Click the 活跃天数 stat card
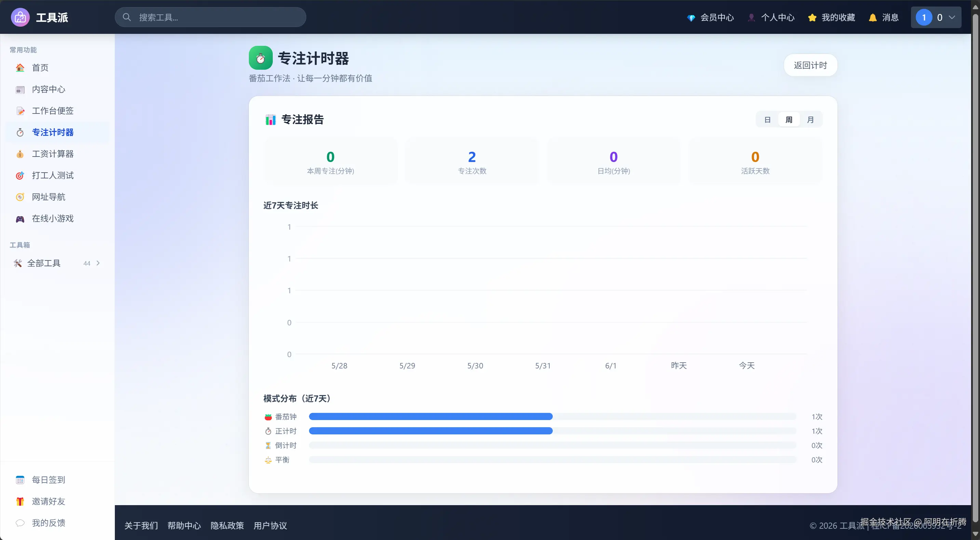 (755, 161)
